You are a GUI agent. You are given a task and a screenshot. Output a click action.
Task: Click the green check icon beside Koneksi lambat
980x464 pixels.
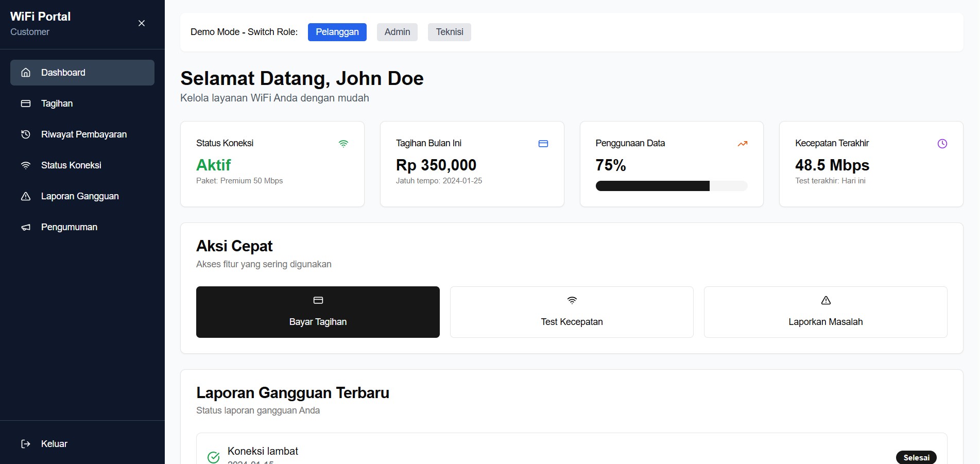(x=213, y=457)
